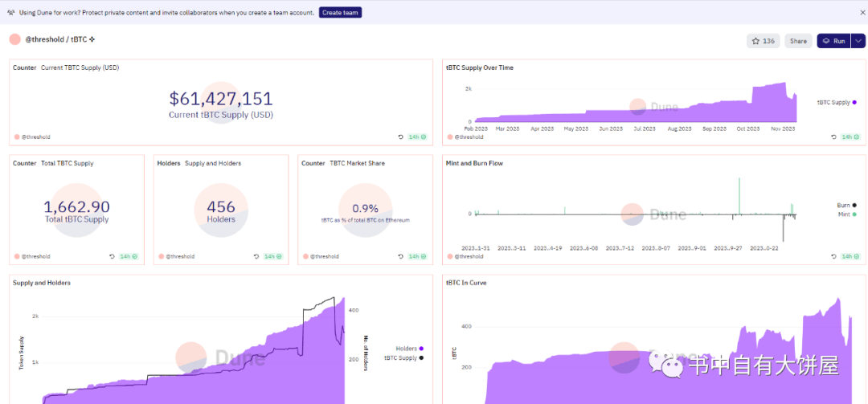Toggle the tBTC Supply legend in Supply and Holders
Viewport: 868px width, 404px height.
coord(404,357)
